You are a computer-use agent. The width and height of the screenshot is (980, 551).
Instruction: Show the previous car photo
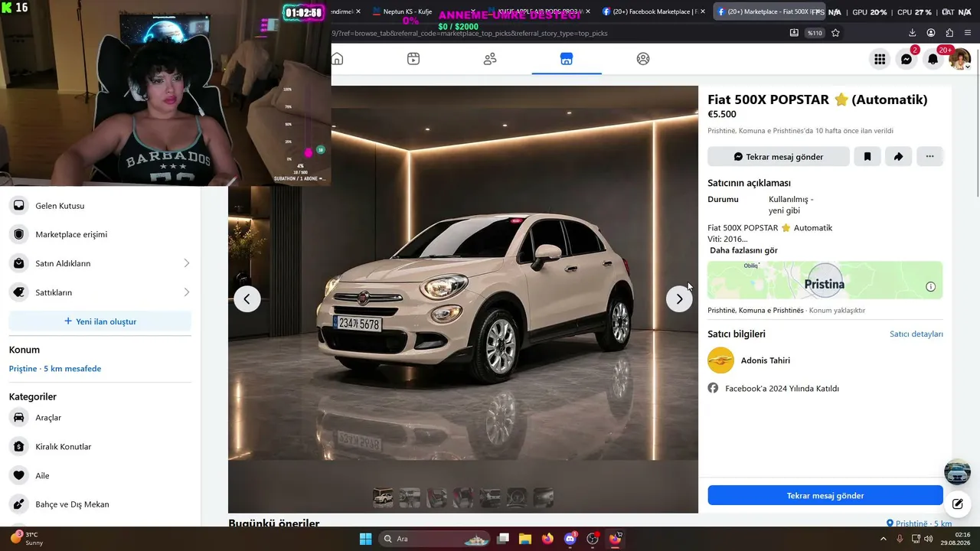tap(247, 299)
